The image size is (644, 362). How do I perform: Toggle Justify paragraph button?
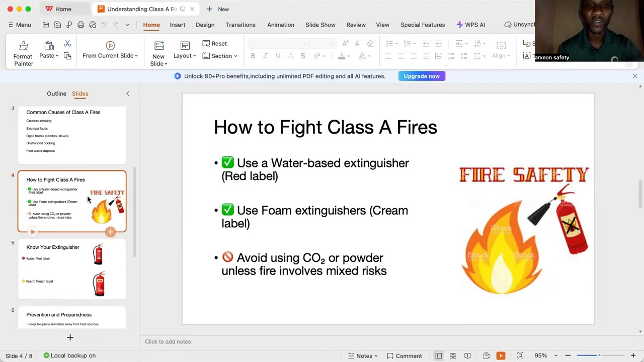click(x=426, y=56)
